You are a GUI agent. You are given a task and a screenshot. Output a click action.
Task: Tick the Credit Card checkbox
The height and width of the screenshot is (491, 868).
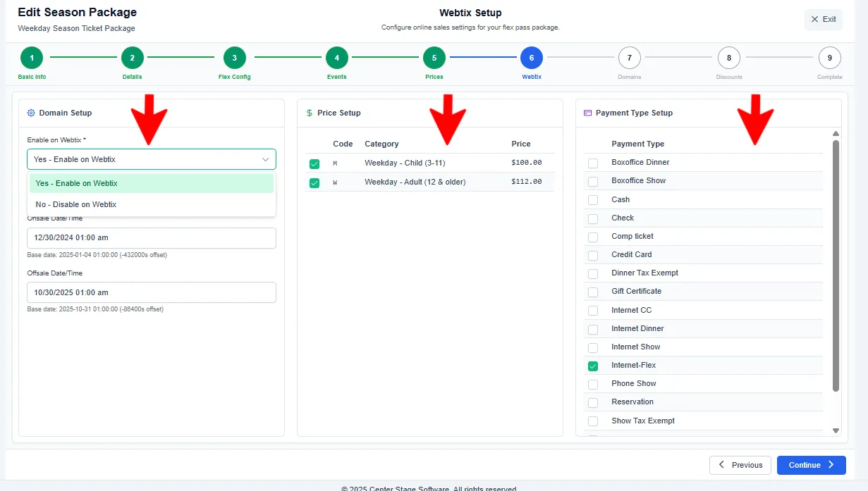point(593,255)
